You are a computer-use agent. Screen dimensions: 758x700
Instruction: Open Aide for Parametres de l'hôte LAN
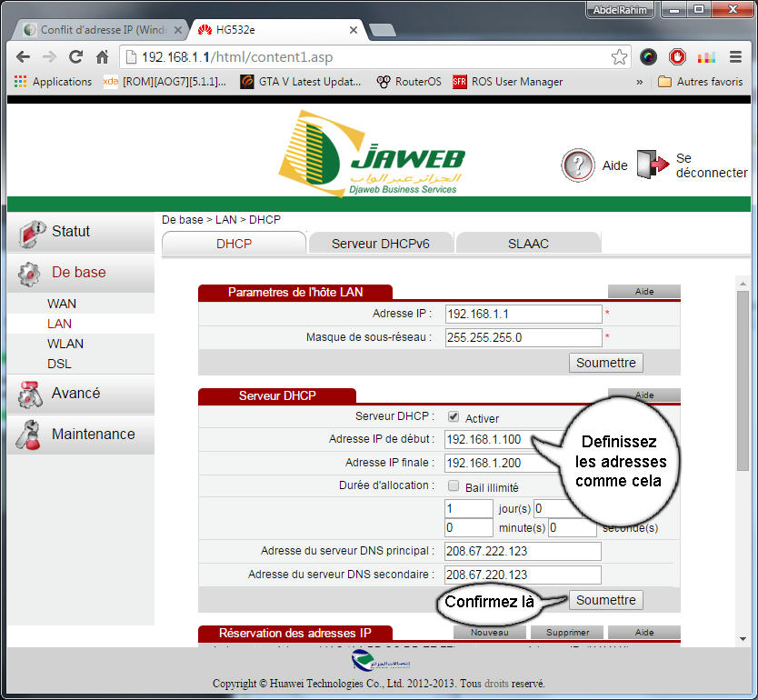pyautogui.click(x=643, y=291)
